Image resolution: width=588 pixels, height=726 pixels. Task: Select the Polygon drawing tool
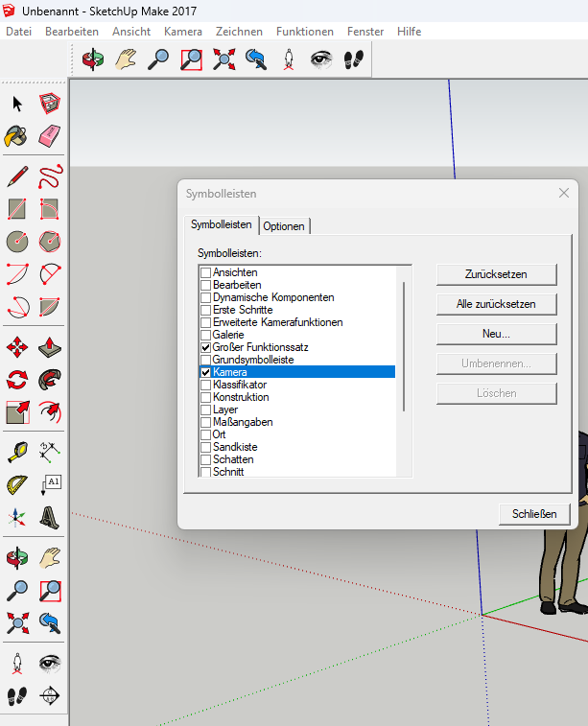coord(50,242)
